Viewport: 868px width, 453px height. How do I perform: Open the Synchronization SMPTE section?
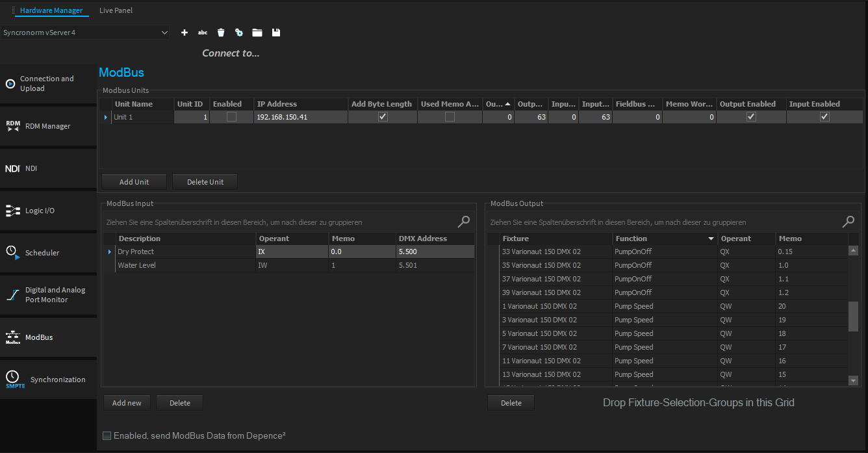click(48, 380)
